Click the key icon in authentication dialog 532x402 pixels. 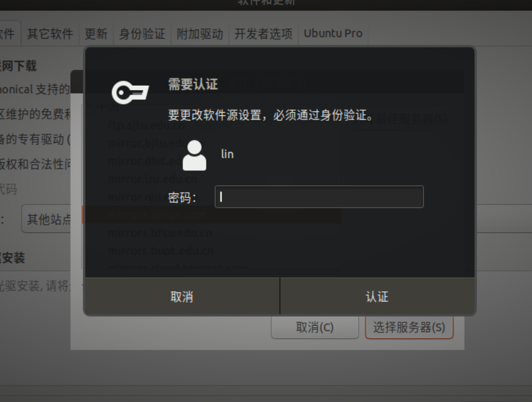click(131, 92)
